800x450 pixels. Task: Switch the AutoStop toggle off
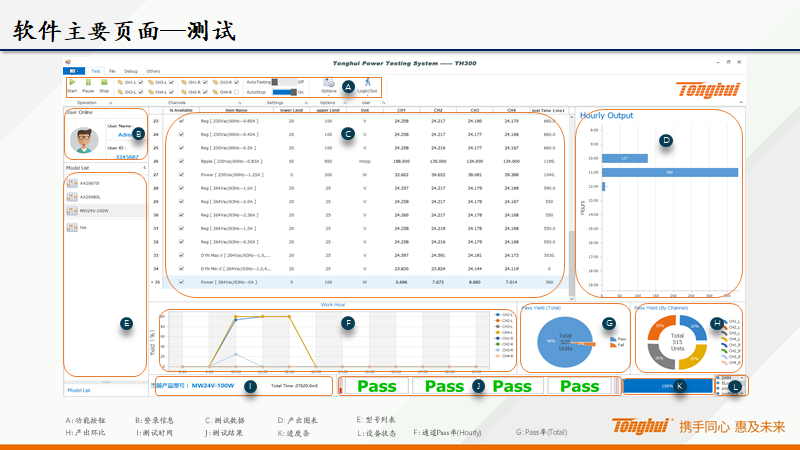tap(284, 92)
